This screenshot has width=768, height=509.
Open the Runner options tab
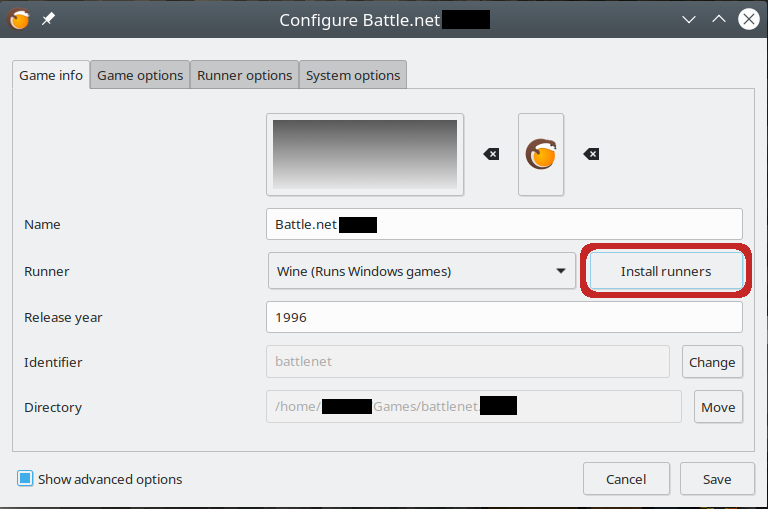tap(244, 75)
